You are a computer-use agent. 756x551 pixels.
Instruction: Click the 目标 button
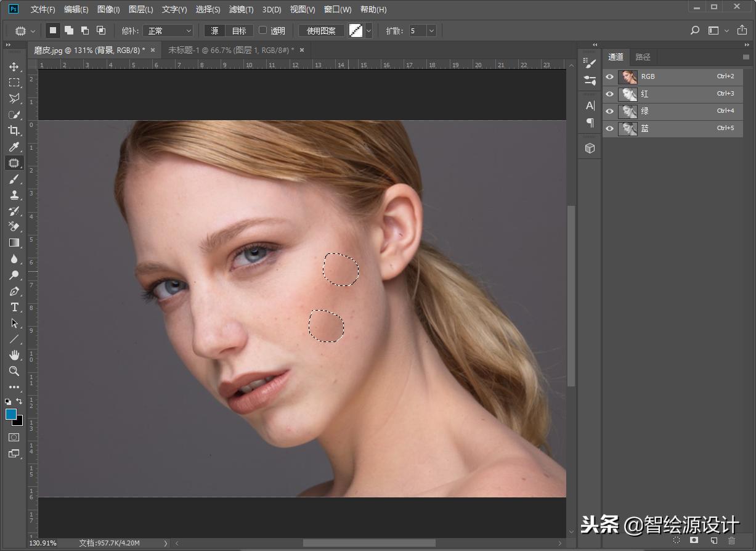point(239,31)
